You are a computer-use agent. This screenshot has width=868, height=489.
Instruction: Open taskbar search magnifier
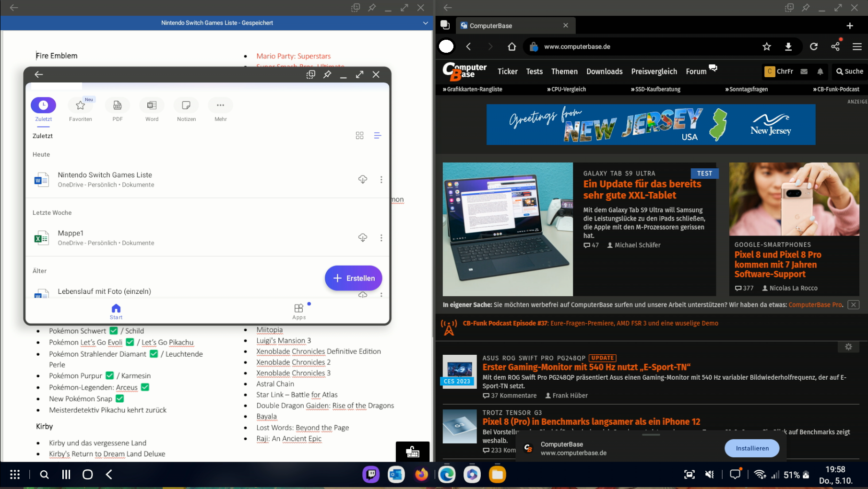45,475
